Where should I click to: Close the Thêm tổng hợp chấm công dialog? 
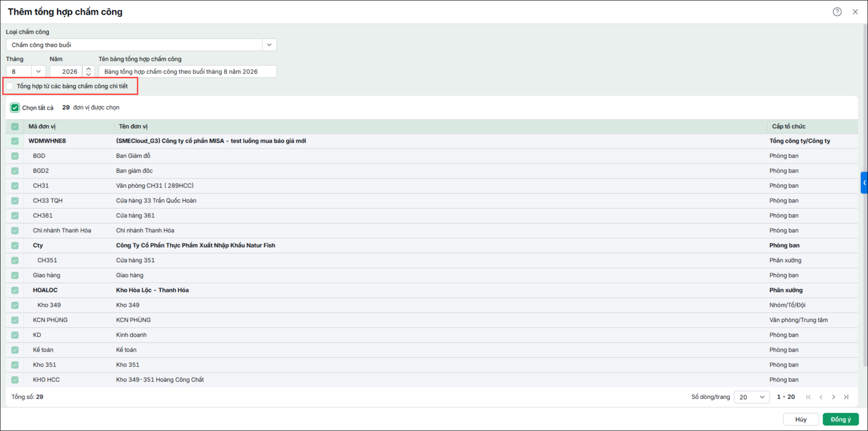(855, 12)
